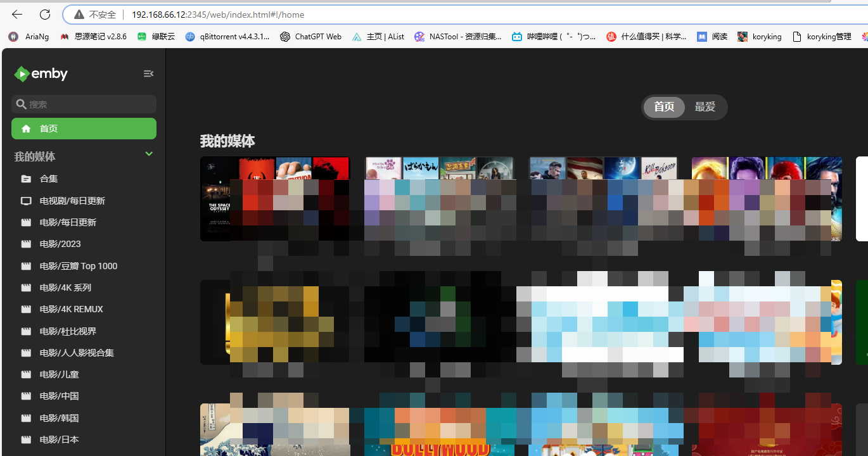
Task: Open 电影/每日更新 movie library
Action: point(68,223)
